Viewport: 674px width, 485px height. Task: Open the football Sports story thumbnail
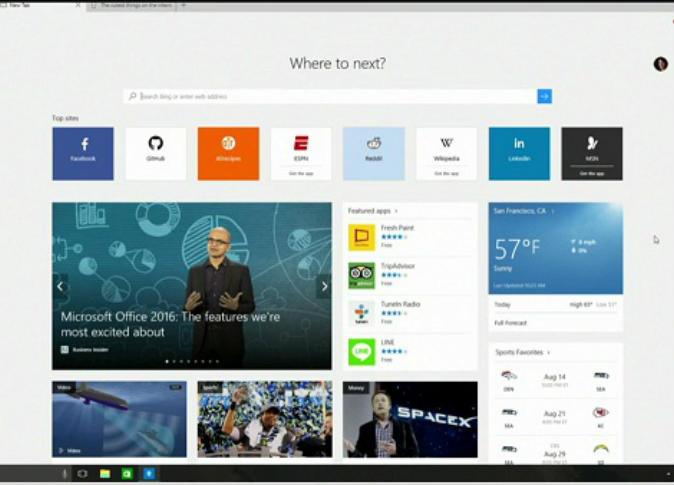click(x=265, y=419)
